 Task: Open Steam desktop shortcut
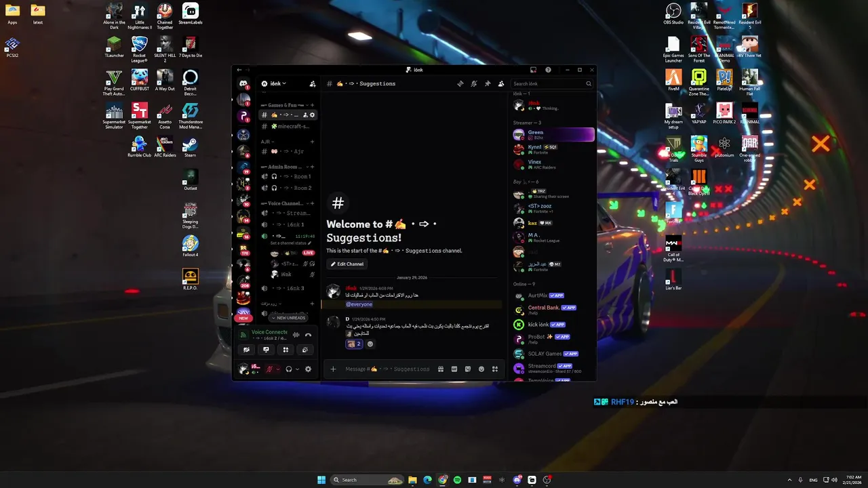tap(190, 147)
